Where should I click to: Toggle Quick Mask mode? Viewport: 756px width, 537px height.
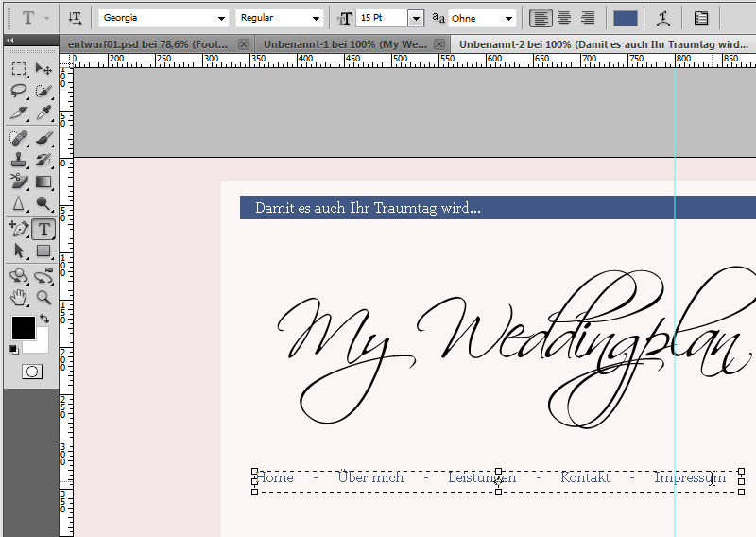[31, 372]
